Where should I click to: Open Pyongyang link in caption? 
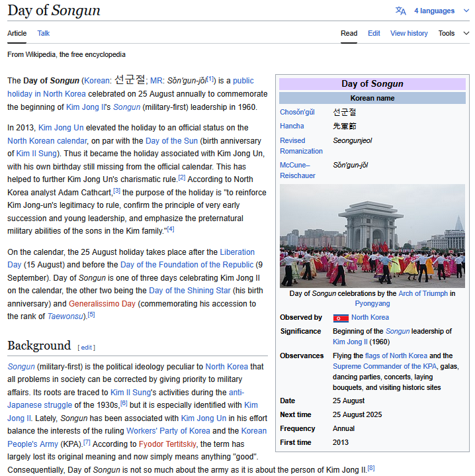coord(372,304)
